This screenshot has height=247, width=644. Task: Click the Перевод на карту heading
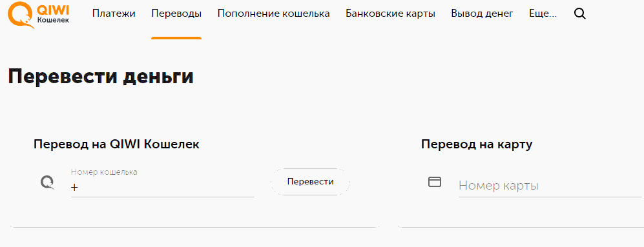(x=477, y=144)
